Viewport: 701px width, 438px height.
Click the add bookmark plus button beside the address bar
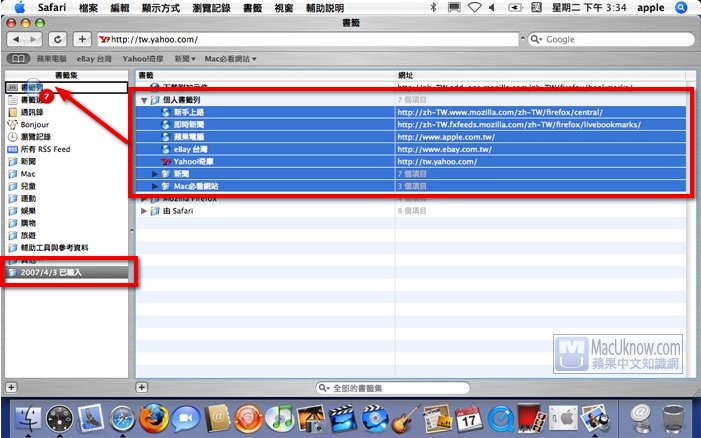point(82,39)
